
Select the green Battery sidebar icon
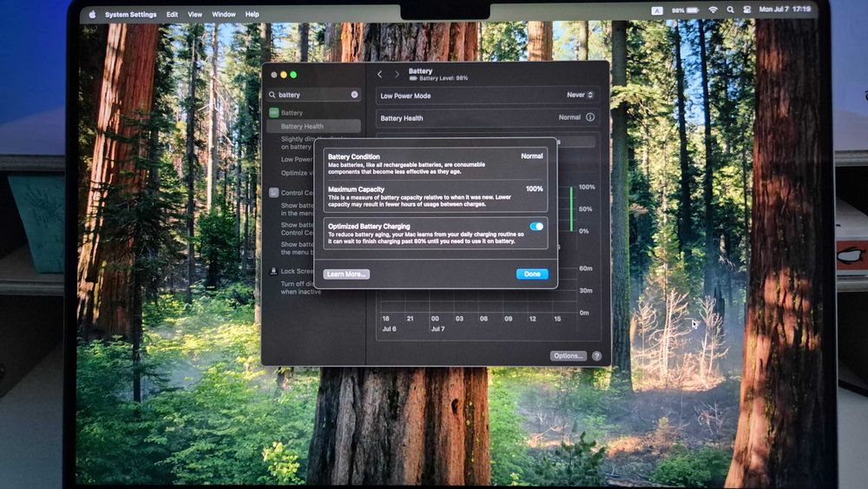point(274,113)
